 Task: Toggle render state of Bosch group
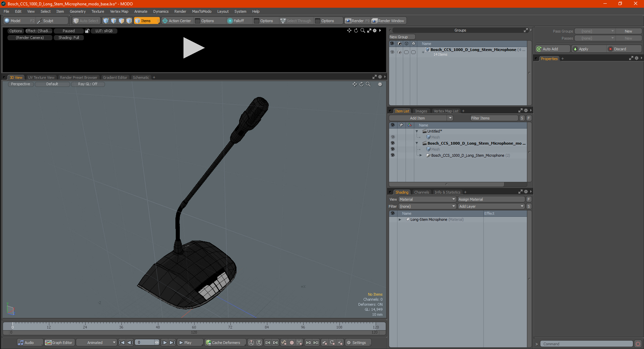(399, 52)
